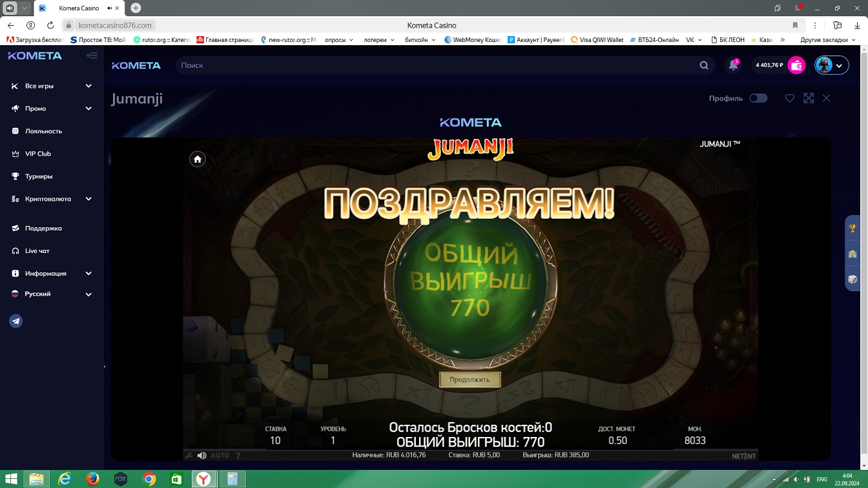The image size is (868, 488).
Task: Open the ВТБ24-Онлайн bookmark
Action: 653,40
